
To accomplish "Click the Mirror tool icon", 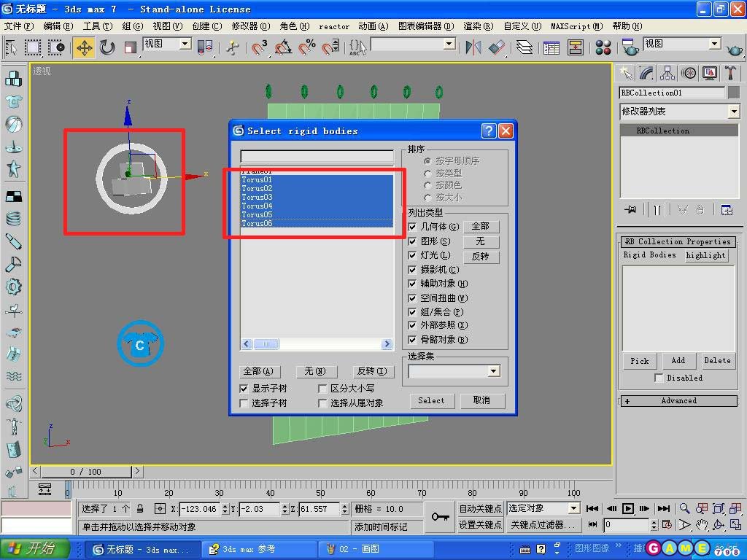I will [473, 48].
